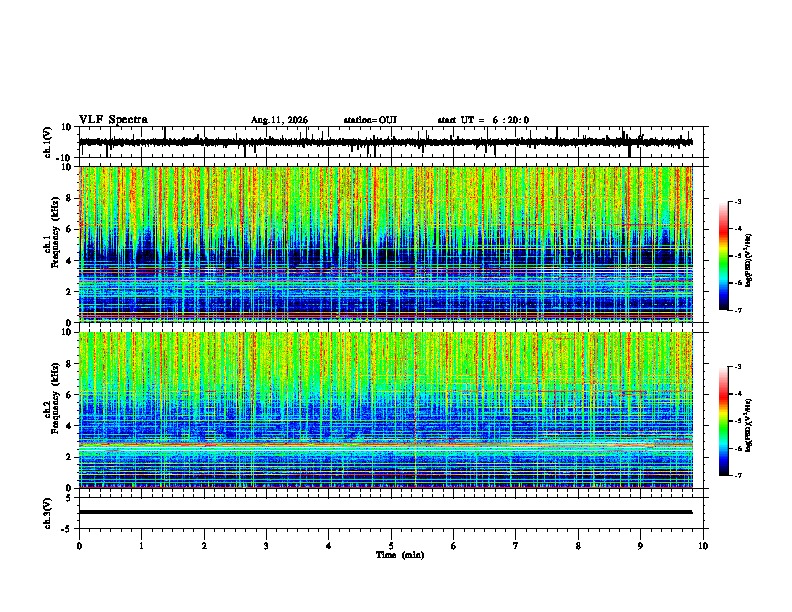This screenshot has width=792, height=612.
Task: Click the time axis tick label '3'
Action: pos(266,546)
